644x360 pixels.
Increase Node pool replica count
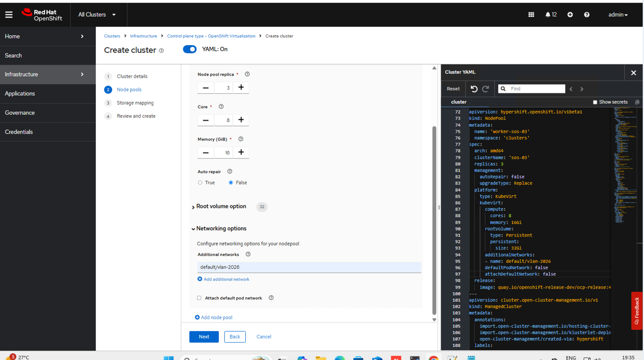pyautogui.click(x=241, y=88)
